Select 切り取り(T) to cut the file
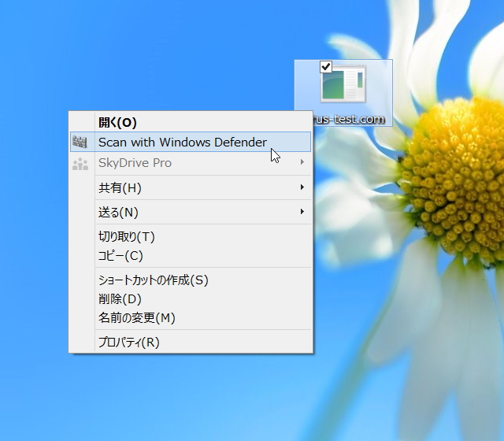This screenshot has width=504, height=441. point(191,236)
